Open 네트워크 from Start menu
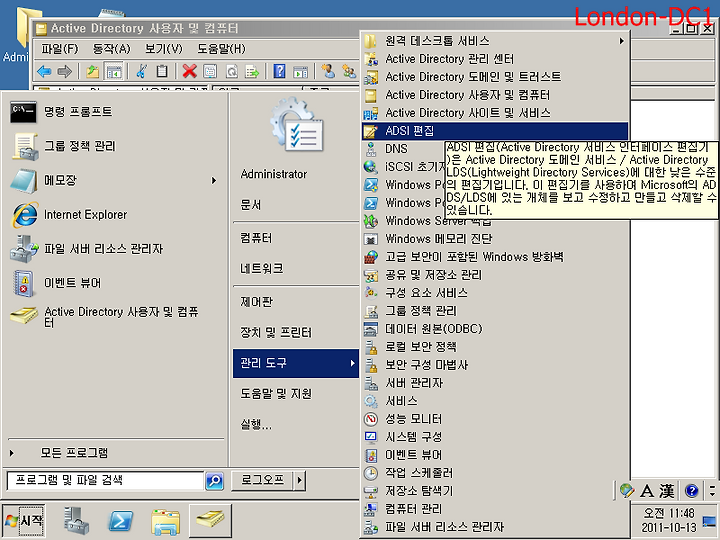 [261, 269]
